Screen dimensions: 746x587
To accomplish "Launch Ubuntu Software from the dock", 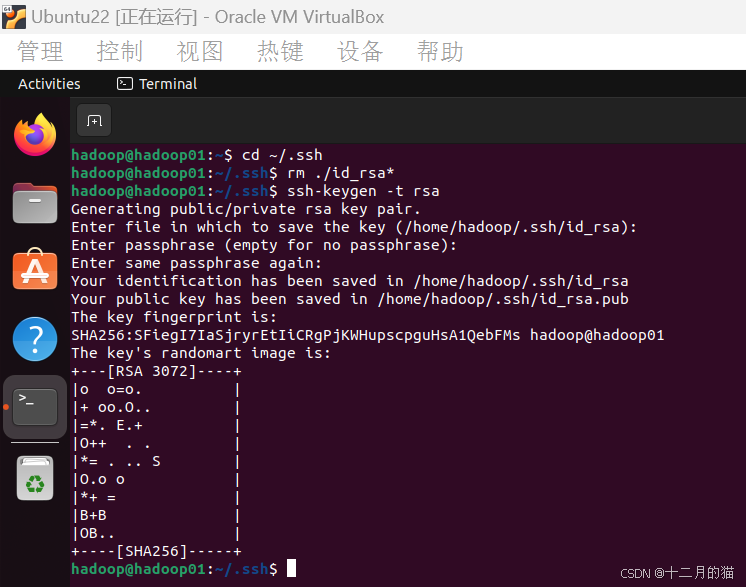I will click(35, 269).
